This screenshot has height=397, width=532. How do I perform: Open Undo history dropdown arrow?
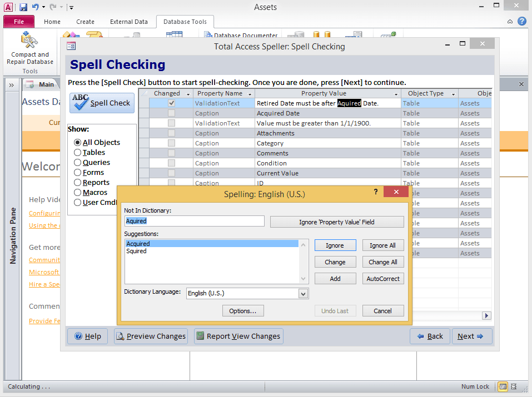pyautogui.click(x=43, y=7)
